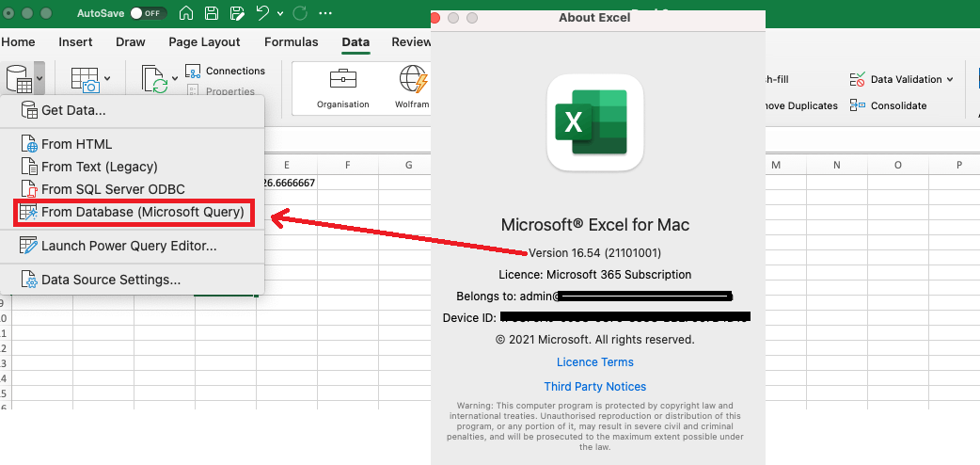Toggle the AutoSave switch
980x465 pixels.
[x=148, y=13]
